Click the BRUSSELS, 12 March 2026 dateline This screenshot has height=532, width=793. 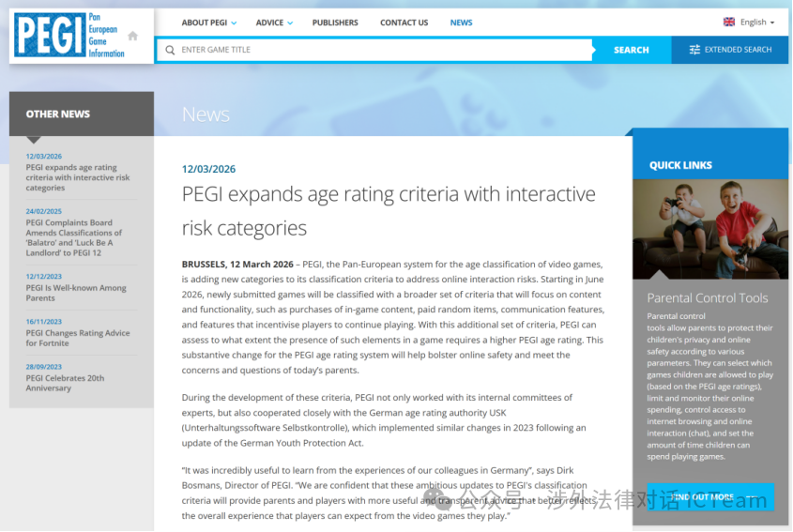pos(237,264)
